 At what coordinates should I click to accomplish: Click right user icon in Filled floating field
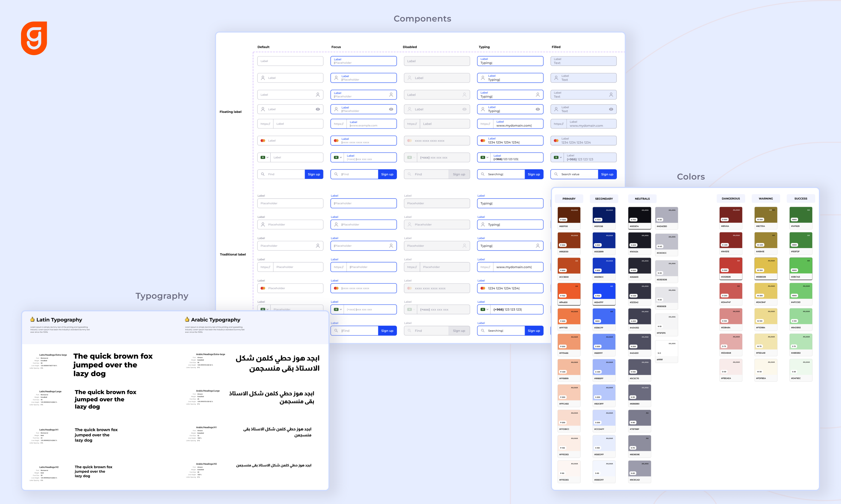coord(611,95)
